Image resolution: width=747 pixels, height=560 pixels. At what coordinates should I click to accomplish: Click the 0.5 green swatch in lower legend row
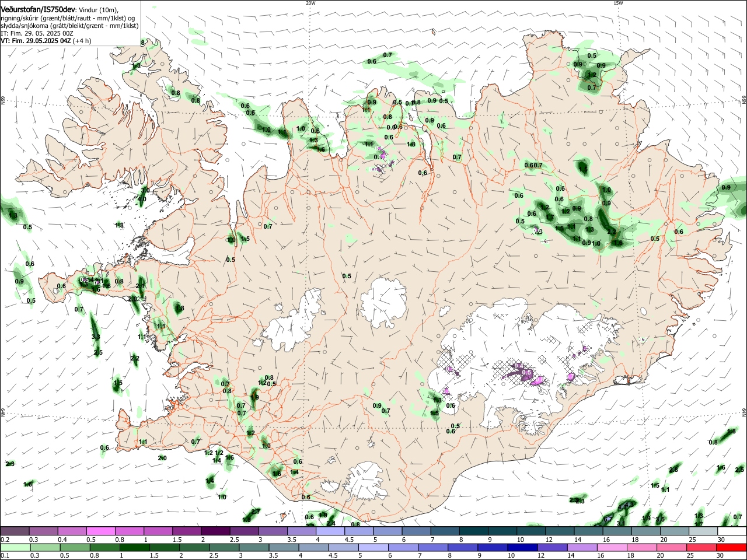pos(74,547)
